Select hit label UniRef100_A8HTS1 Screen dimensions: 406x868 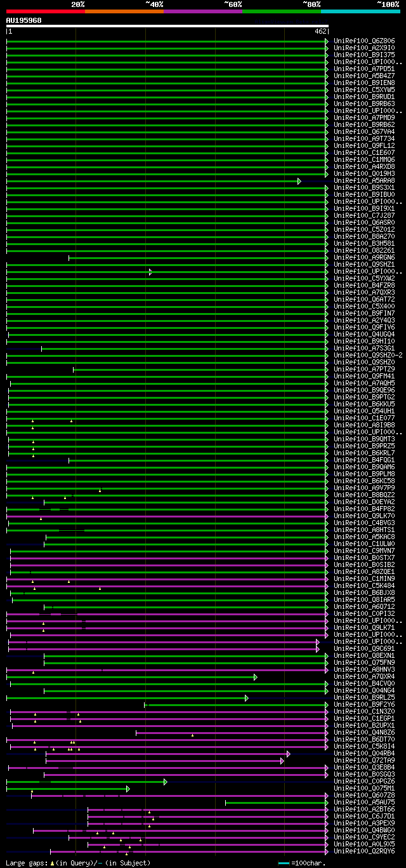[x=364, y=530]
